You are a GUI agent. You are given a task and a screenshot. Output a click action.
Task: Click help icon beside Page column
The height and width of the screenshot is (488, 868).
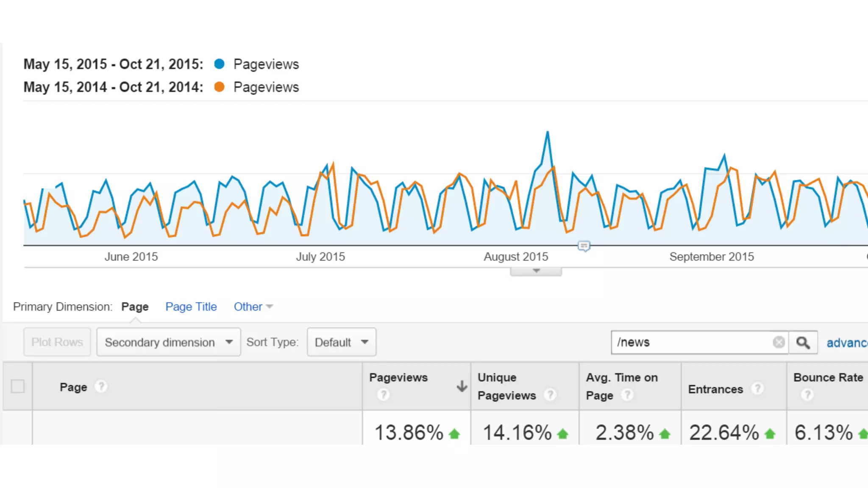pos(101,386)
